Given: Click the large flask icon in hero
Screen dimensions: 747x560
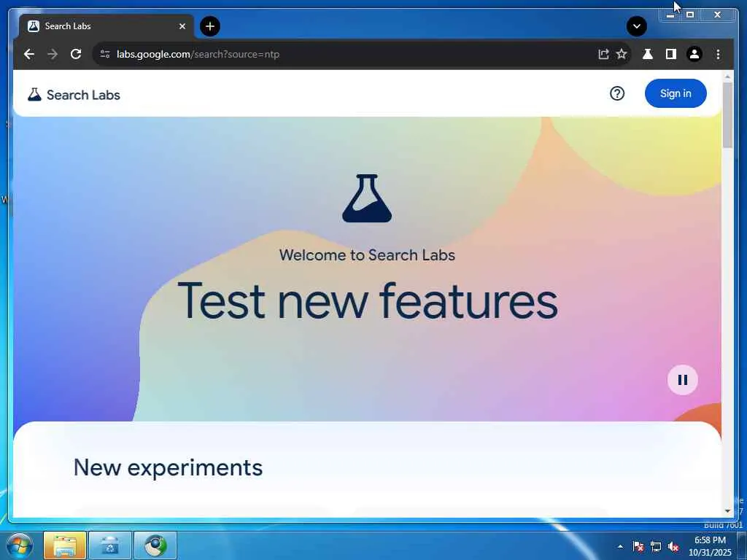Looking at the screenshot, I should 367,198.
